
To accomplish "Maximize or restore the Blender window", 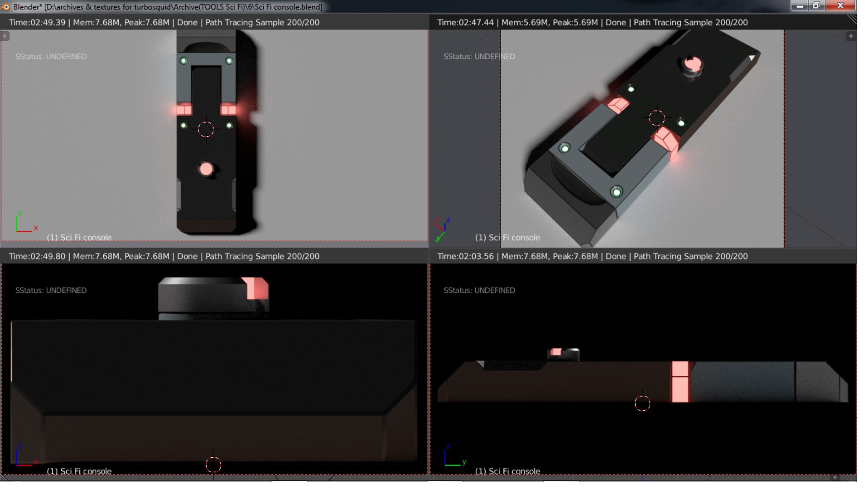I will (816, 5).
